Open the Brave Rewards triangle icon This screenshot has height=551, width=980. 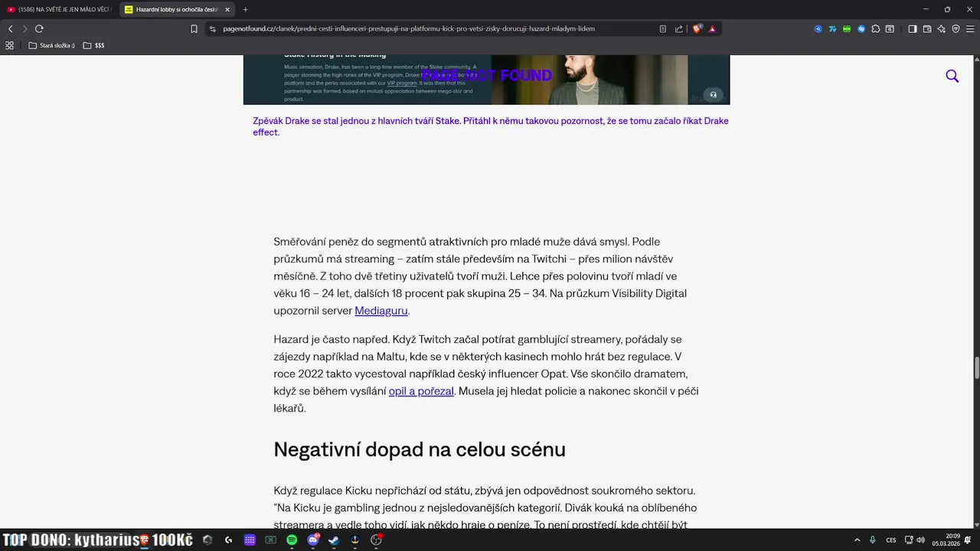point(712,29)
